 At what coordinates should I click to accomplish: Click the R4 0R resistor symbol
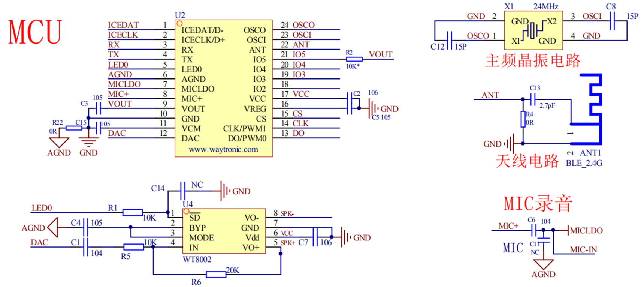click(523, 119)
